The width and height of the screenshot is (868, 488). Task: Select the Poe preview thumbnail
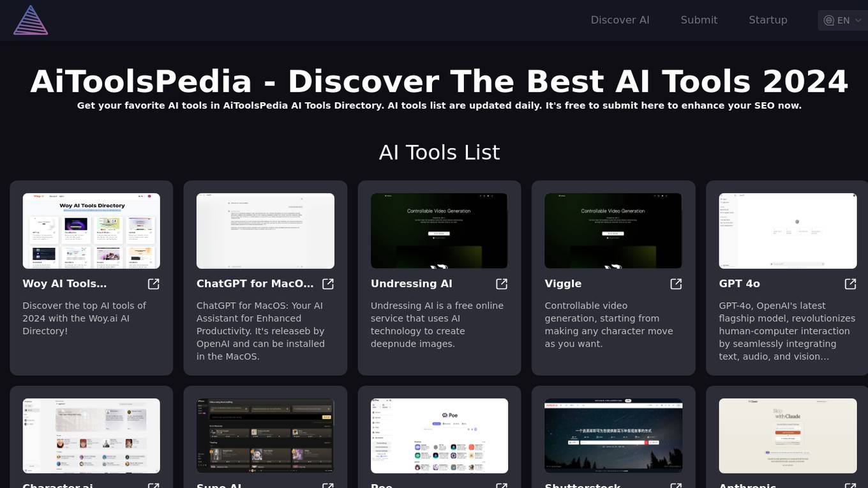(439, 436)
